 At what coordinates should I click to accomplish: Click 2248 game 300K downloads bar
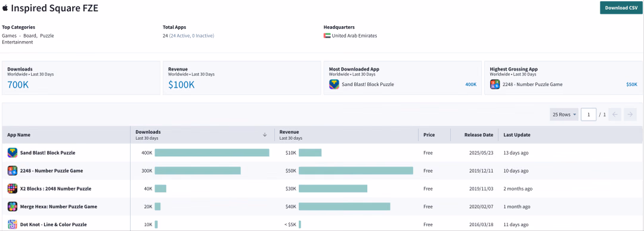(x=197, y=171)
